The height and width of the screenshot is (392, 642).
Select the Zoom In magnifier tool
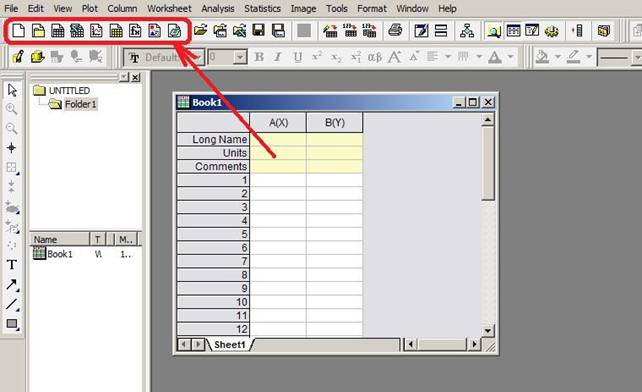click(12, 109)
